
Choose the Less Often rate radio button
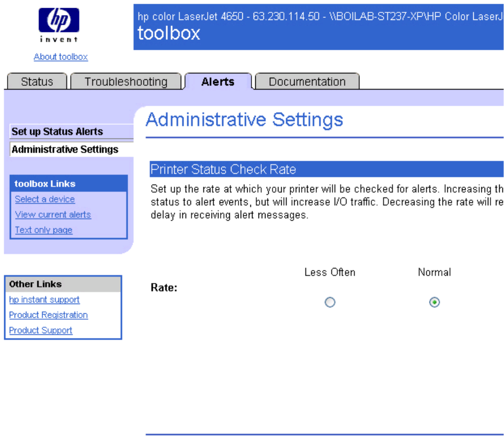(x=330, y=302)
